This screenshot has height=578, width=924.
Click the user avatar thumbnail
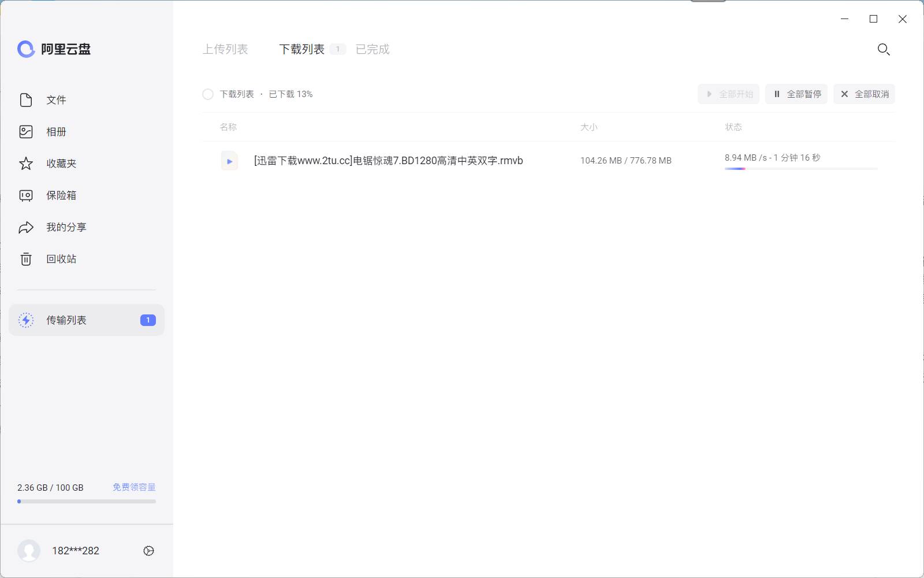coord(29,551)
